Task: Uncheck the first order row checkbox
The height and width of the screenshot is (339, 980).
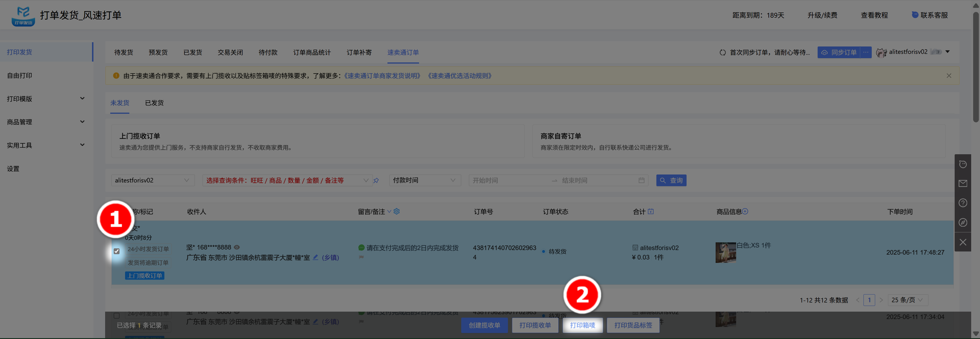Action: click(117, 251)
